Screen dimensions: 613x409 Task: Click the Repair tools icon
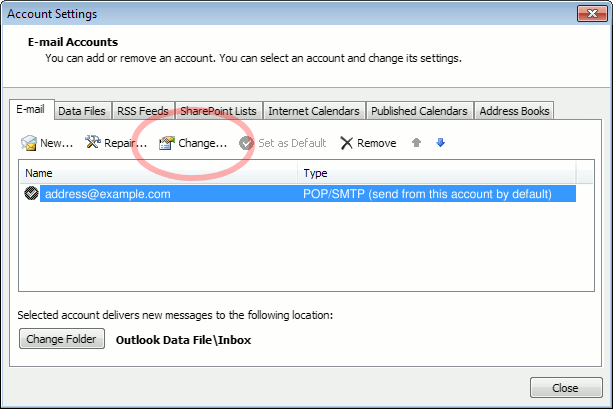pyautogui.click(x=93, y=143)
